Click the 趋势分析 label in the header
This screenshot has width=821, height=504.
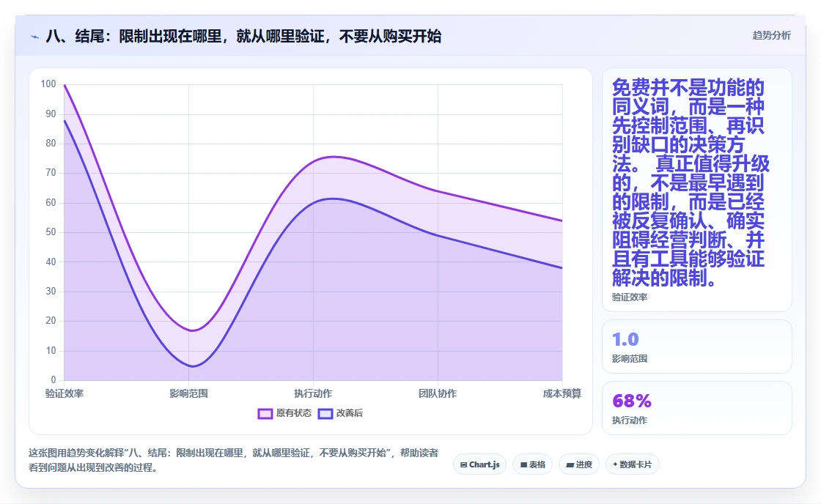click(x=771, y=36)
